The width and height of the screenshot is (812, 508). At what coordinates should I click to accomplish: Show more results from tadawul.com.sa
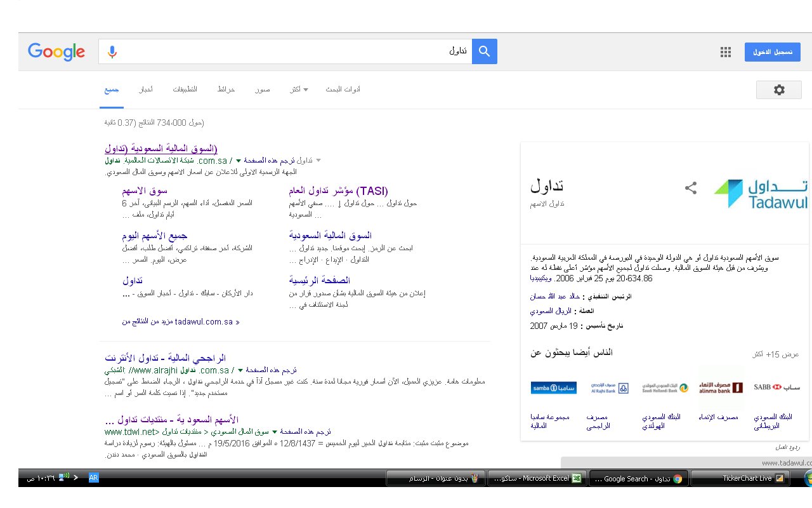tap(181, 322)
